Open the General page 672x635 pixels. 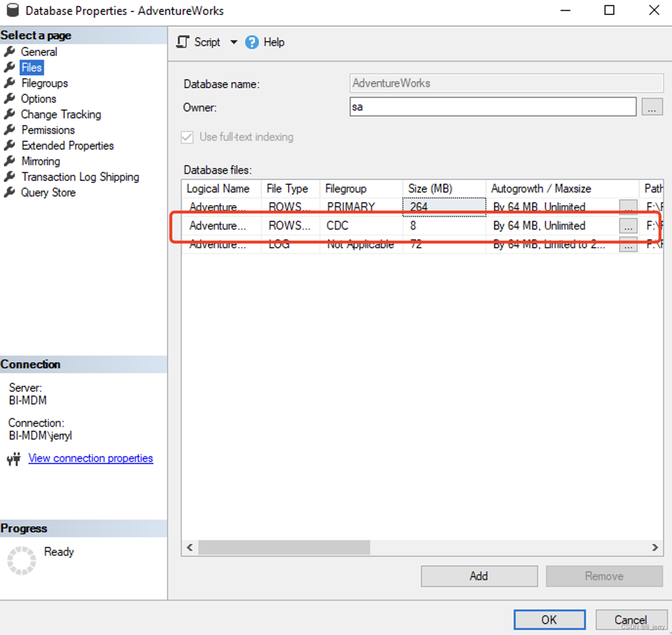point(39,52)
